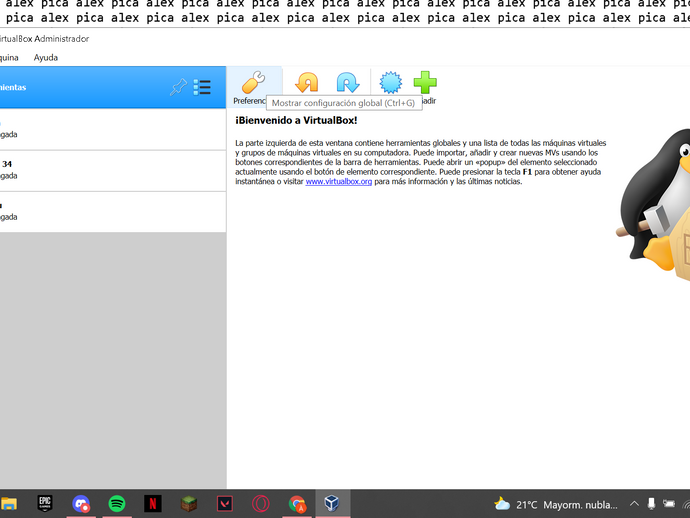Image resolution: width=690 pixels, height=518 pixels.
Task: Click the microphone icon in the system tray
Action: point(652,503)
